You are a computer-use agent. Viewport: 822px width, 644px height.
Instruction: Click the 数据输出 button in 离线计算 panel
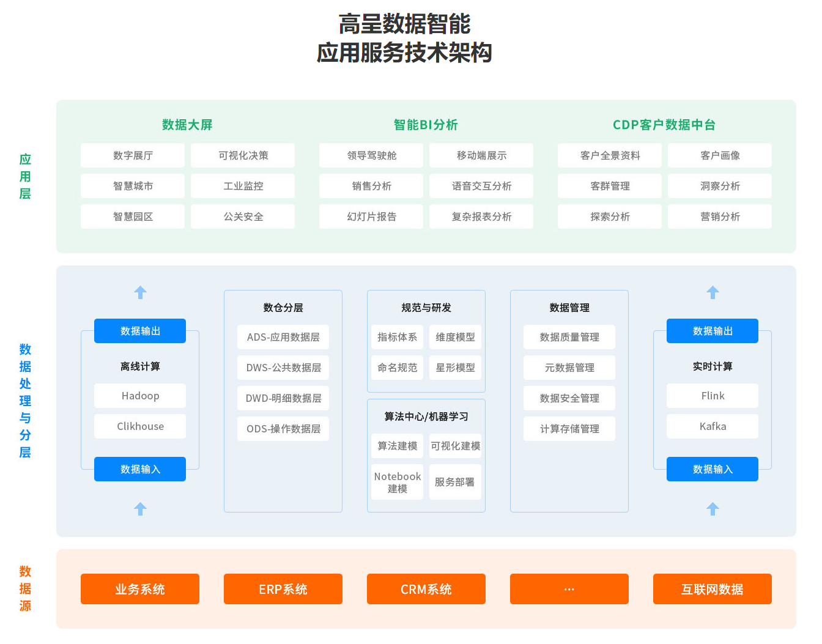pyautogui.click(x=140, y=331)
